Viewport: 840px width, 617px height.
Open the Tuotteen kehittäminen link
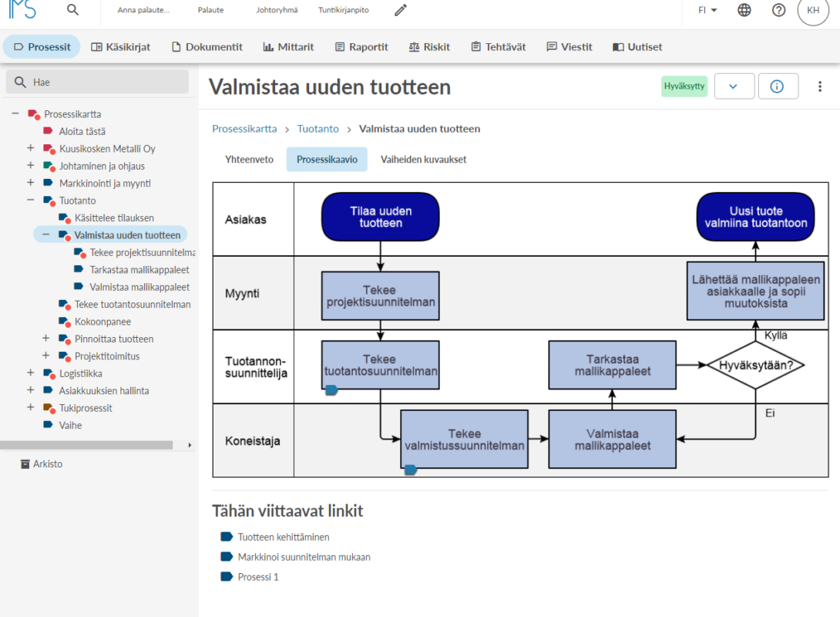coord(284,537)
